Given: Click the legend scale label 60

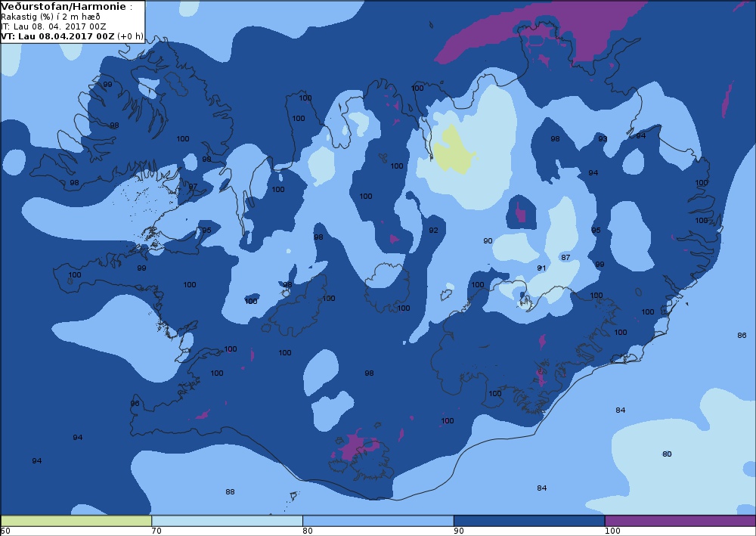Looking at the screenshot, I should (5, 531).
